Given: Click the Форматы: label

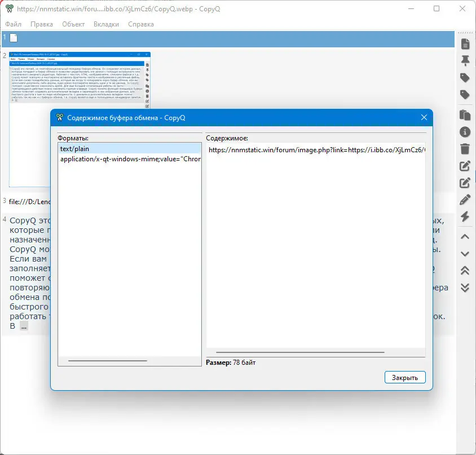Looking at the screenshot, I should [x=73, y=138].
